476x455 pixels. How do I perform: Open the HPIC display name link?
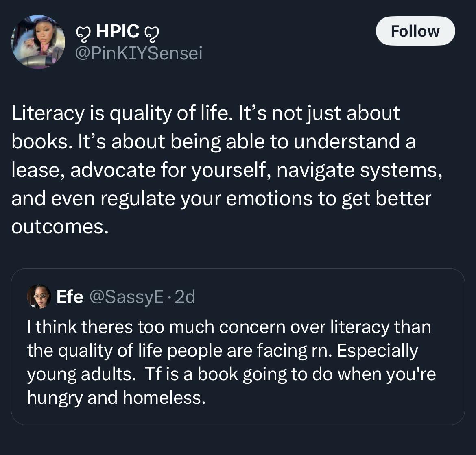click(118, 31)
